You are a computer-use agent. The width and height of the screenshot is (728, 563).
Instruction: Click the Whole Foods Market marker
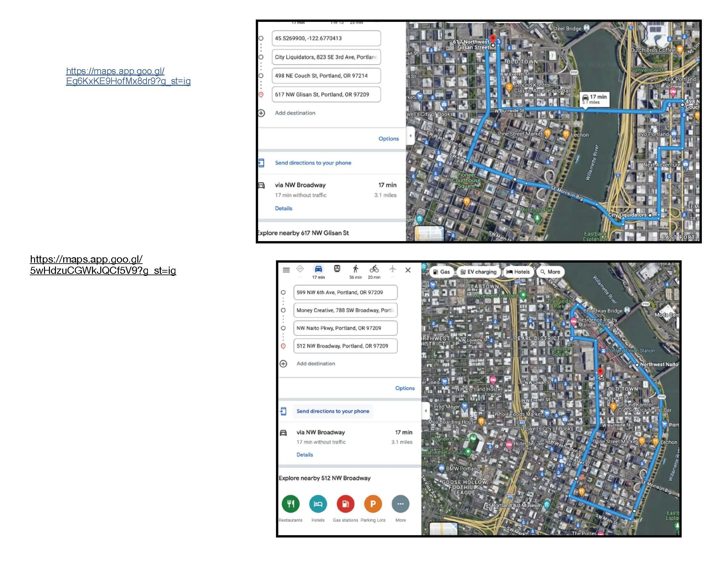[547, 414]
